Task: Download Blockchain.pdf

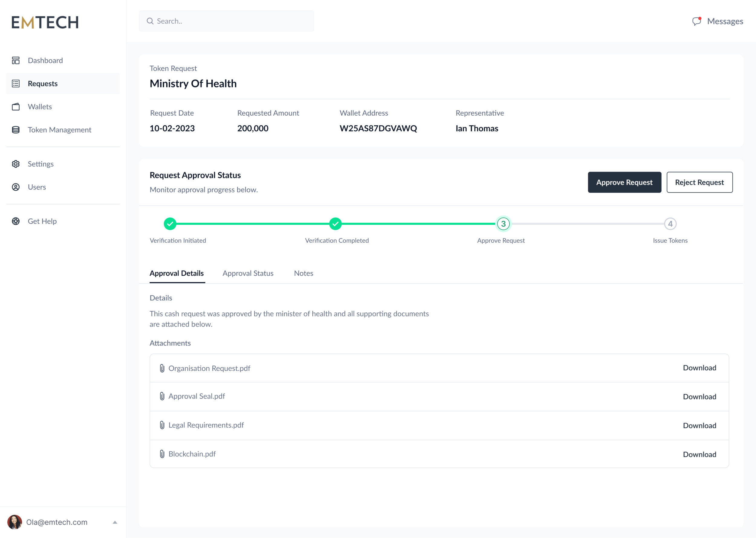Action: (700, 454)
